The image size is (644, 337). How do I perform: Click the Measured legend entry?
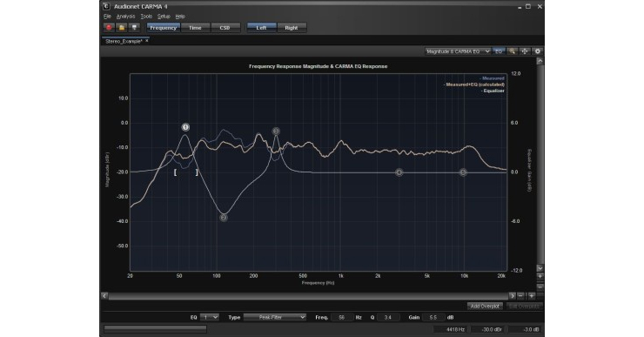[492, 78]
